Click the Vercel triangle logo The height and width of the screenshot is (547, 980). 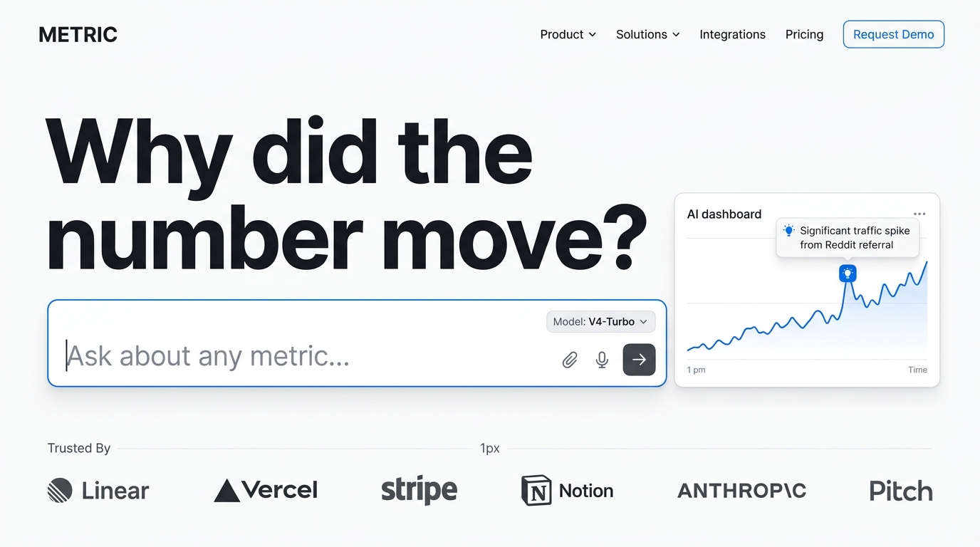[226, 491]
